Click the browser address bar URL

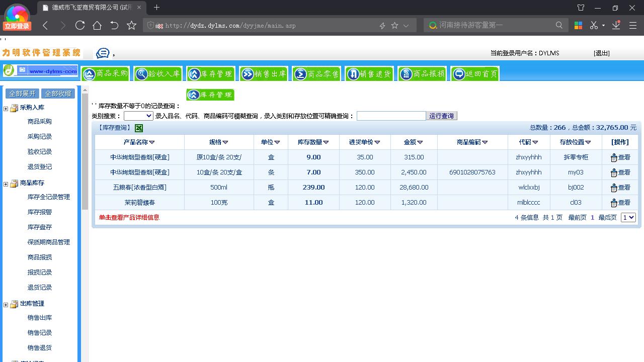(230, 25)
